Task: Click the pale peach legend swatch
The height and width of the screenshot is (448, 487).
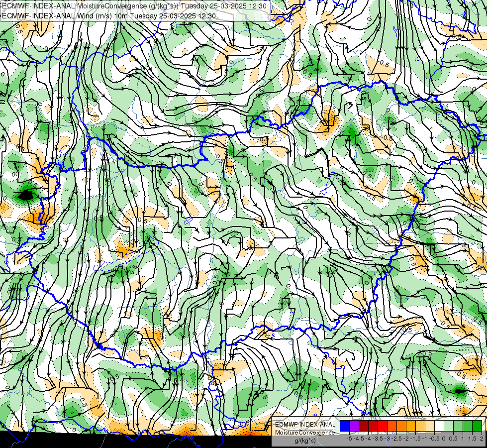Action: pyautogui.click(x=430, y=426)
